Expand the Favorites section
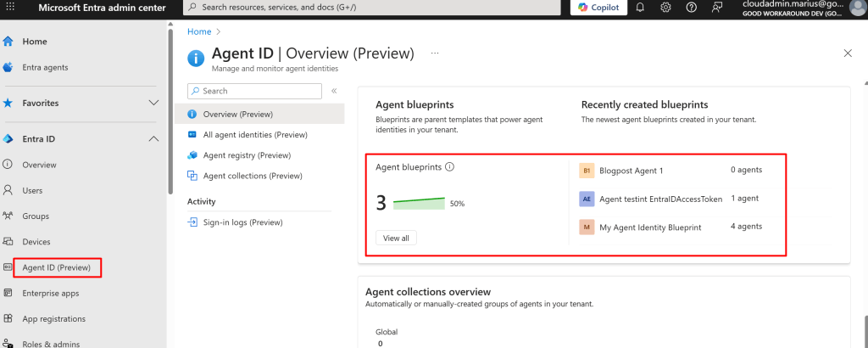The height and width of the screenshot is (348, 868). tap(153, 103)
